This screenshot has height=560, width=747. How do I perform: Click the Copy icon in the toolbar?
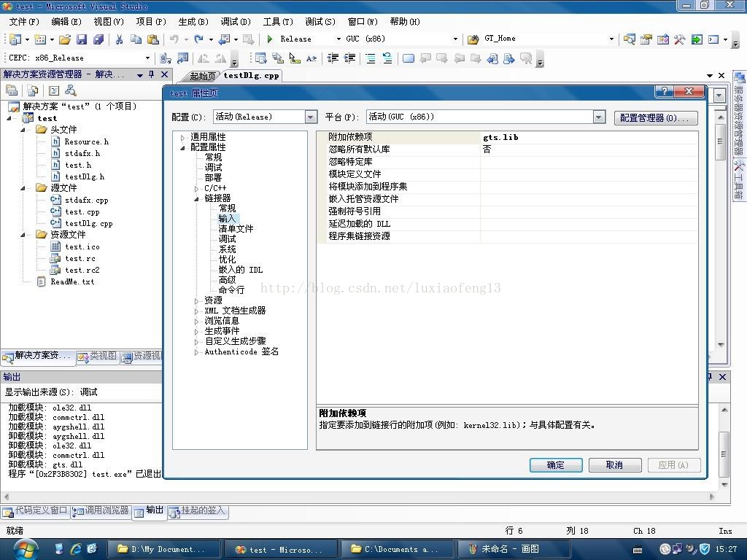tap(136, 39)
